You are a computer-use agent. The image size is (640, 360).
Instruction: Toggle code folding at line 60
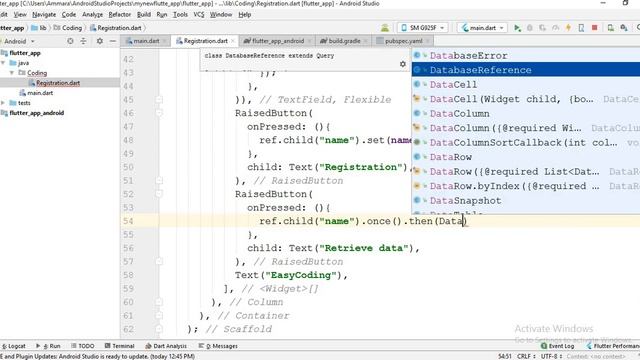click(159, 302)
